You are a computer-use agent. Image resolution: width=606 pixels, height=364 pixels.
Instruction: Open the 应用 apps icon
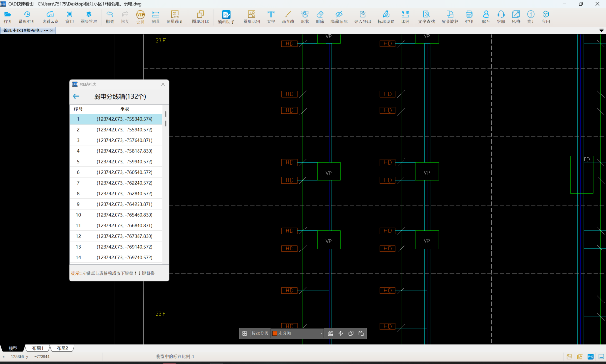pos(546,17)
